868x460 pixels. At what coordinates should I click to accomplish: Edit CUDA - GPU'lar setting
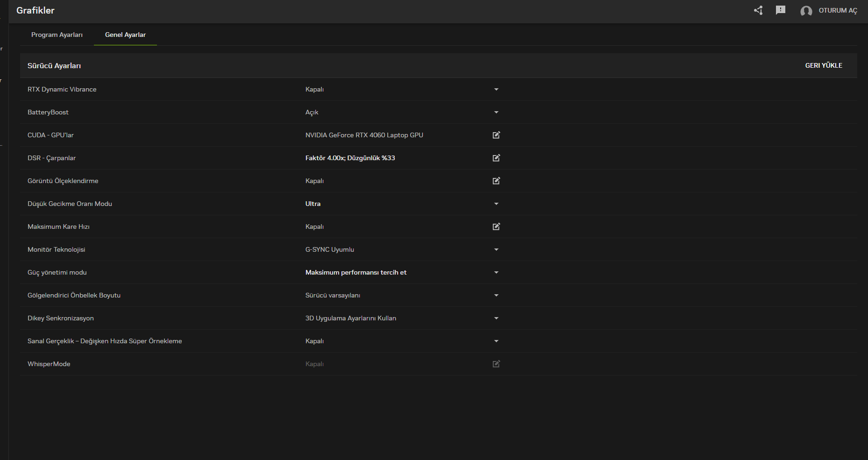(x=496, y=135)
